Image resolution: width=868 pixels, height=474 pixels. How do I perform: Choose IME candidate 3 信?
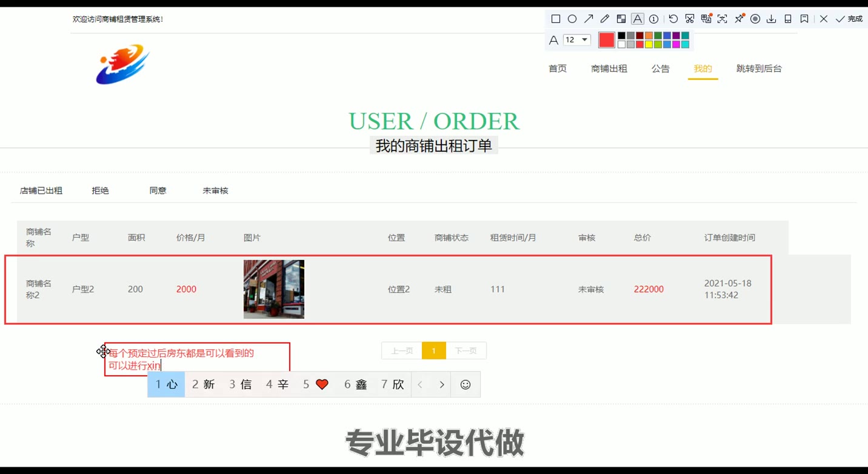point(240,384)
